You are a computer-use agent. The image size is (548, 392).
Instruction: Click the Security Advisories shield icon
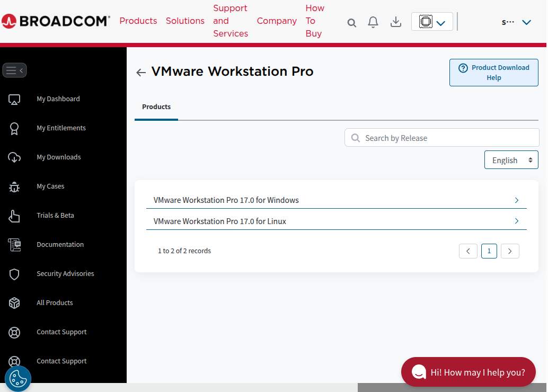click(x=14, y=274)
